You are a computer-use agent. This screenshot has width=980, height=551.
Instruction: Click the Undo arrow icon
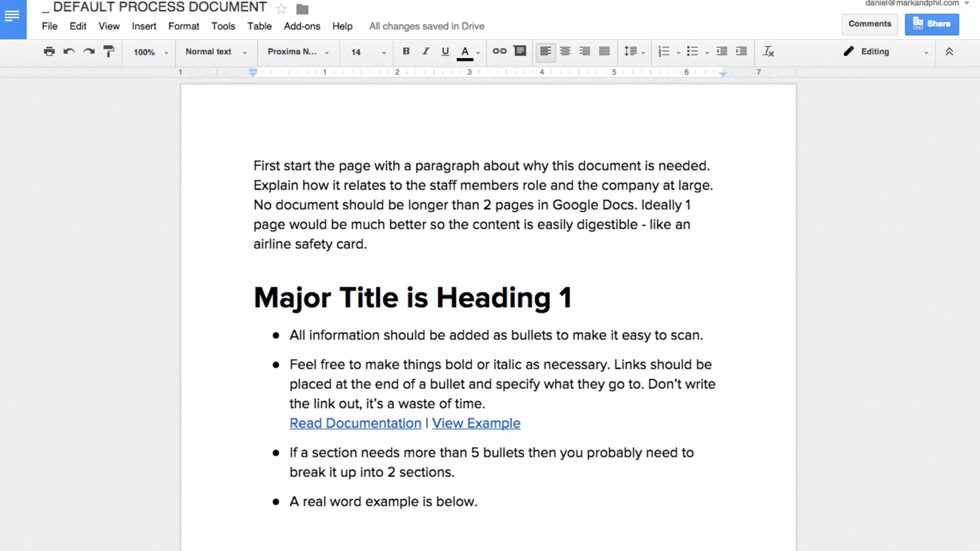click(69, 52)
